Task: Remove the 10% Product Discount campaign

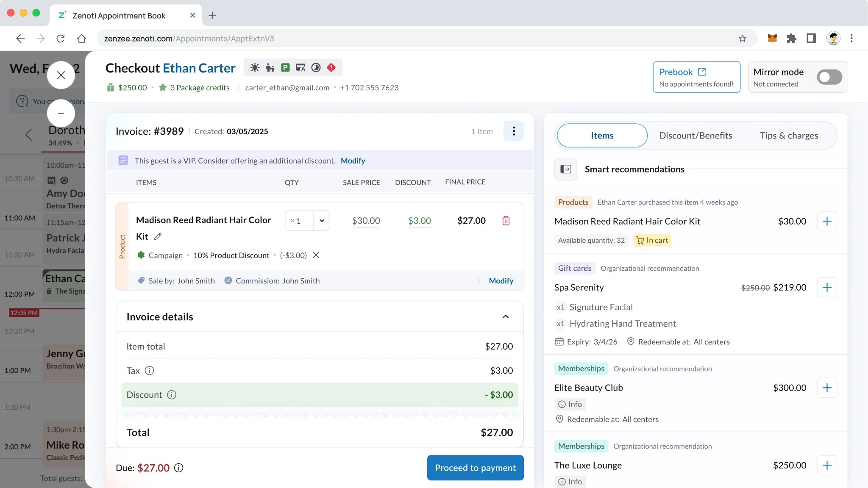Action: (x=316, y=255)
